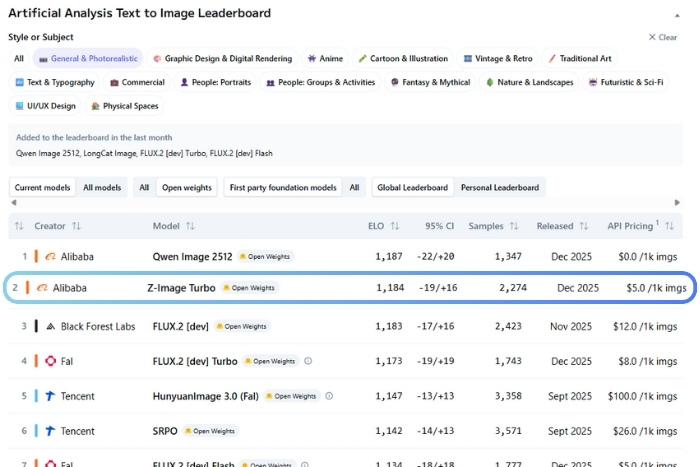Click the right scroll arrow above table
The height and width of the screenshot is (467, 700).
tap(677, 203)
